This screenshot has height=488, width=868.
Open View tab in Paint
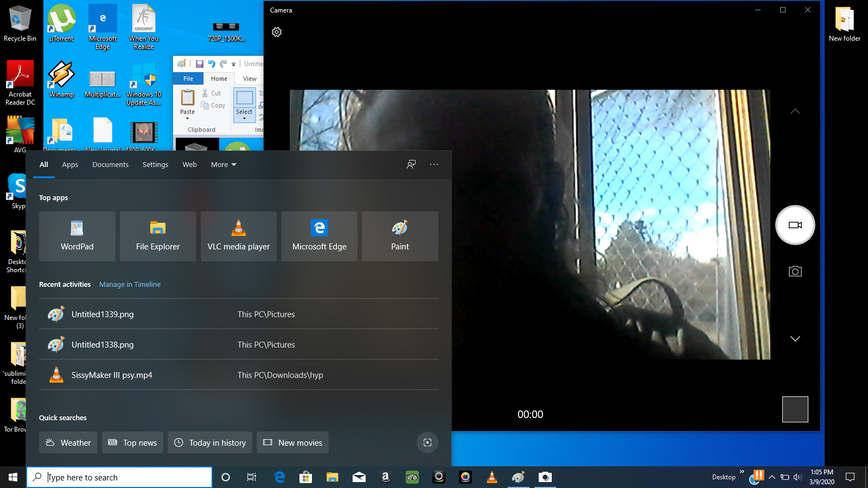[x=250, y=79]
